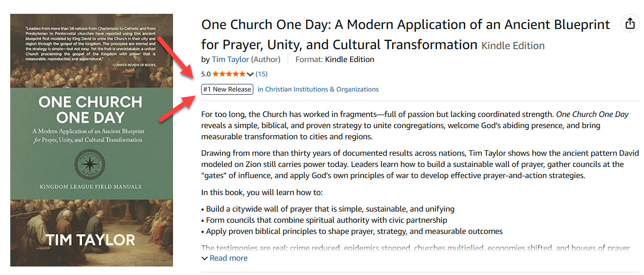
Task: Expand the description with the Read more chevron
Action: (x=205, y=258)
